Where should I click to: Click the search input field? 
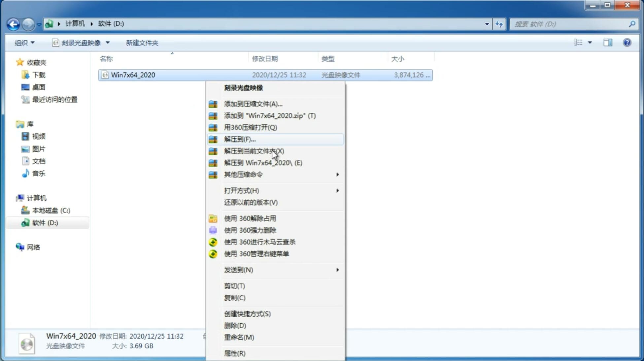pos(570,24)
